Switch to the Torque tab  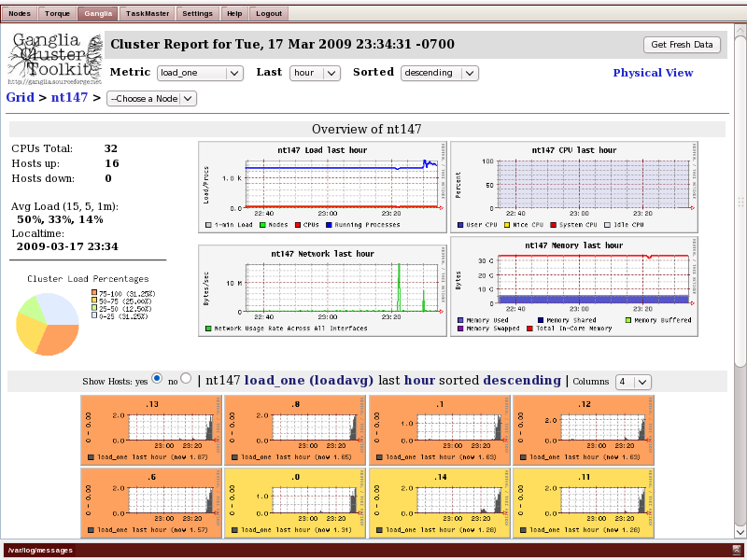57,13
